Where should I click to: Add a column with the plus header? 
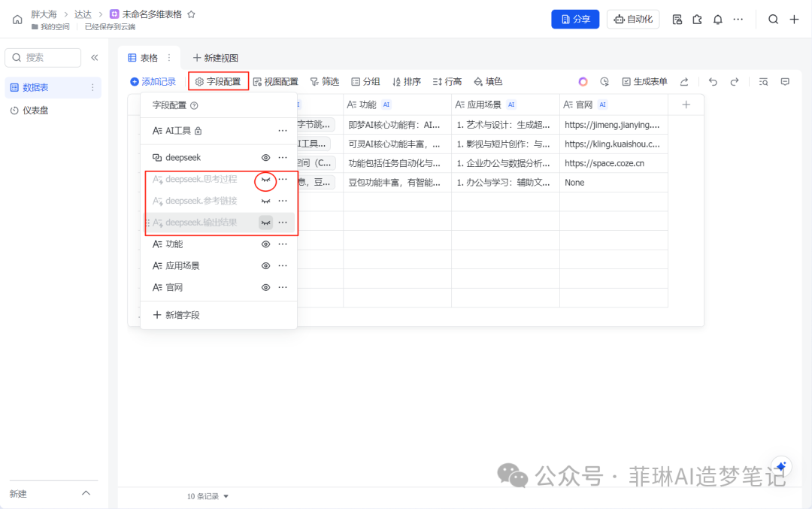pyautogui.click(x=686, y=105)
